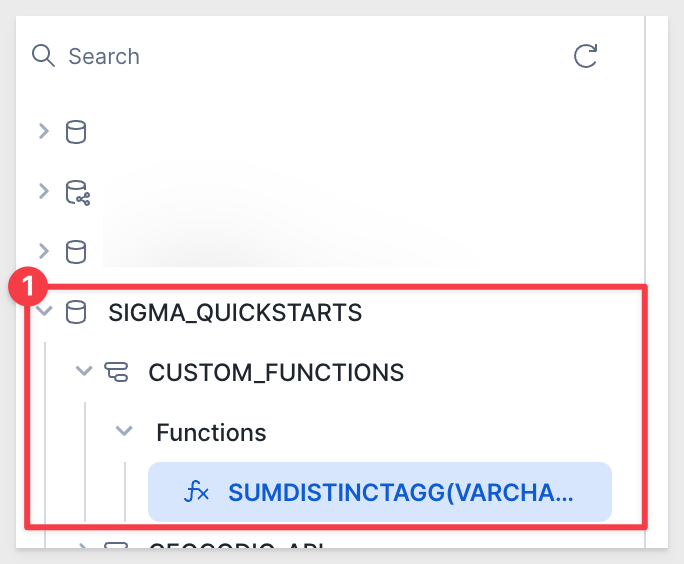Select CUSTOM_FUNCTIONS schema label
This screenshot has height=564, width=684.
pos(276,373)
